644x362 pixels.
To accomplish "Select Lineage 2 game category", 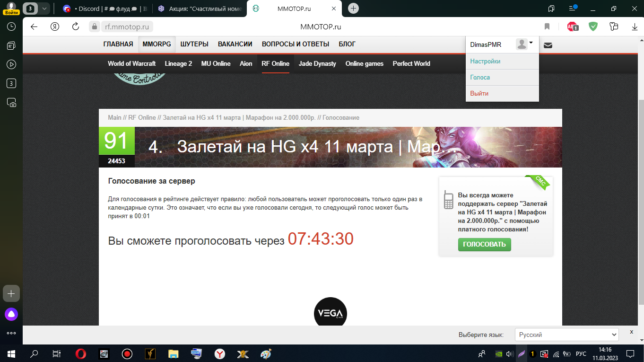I will click(x=178, y=63).
